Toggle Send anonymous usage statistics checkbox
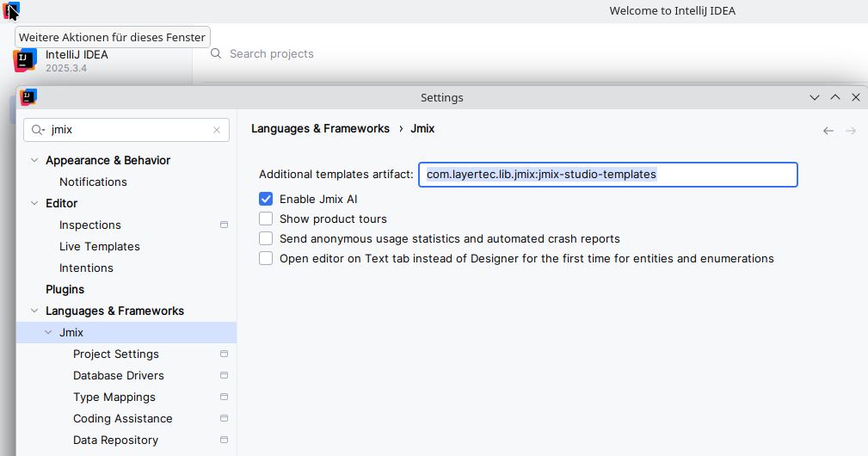 pyautogui.click(x=266, y=238)
